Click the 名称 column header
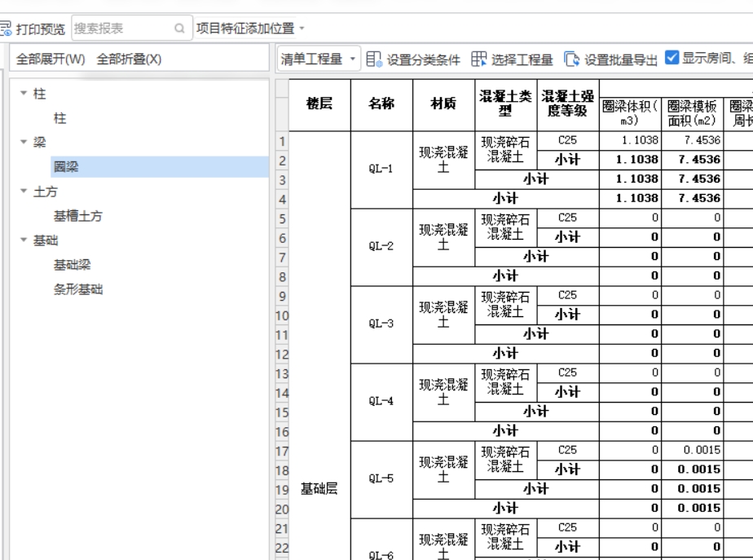The width and height of the screenshot is (753, 560). click(381, 104)
